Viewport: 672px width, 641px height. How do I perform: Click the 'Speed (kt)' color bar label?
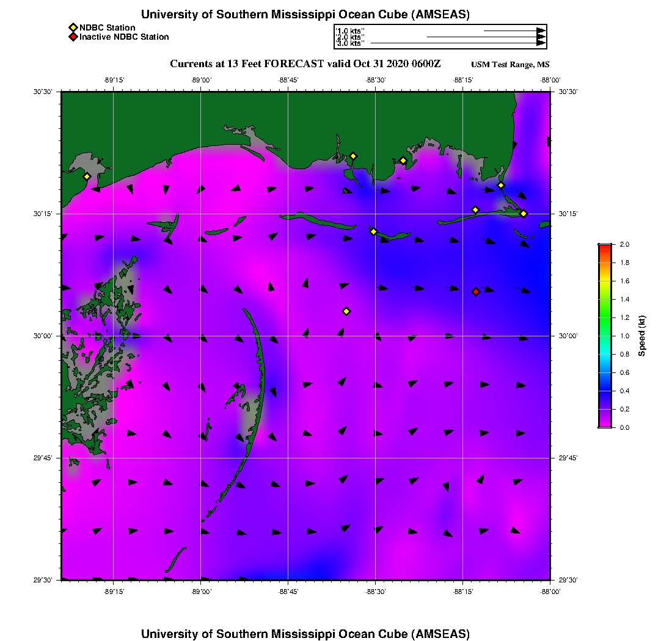pyautogui.click(x=641, y=336)
